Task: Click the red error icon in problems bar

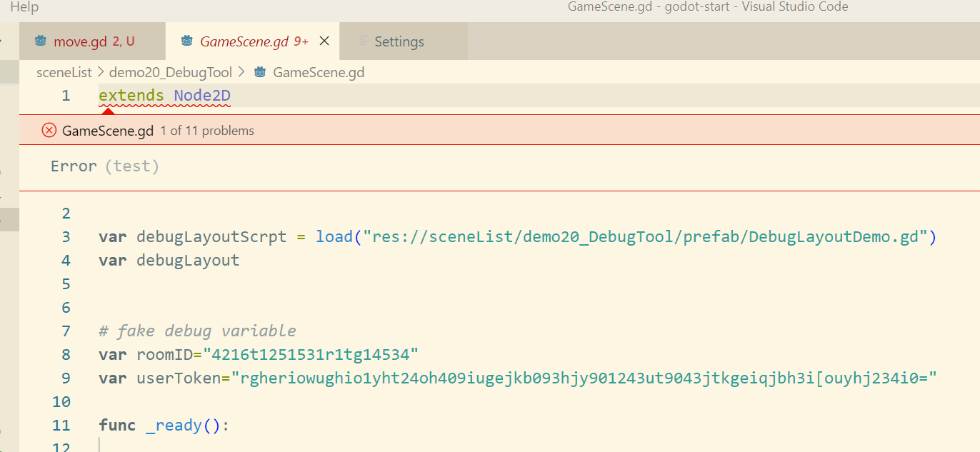Action: (x=49, y=130)
